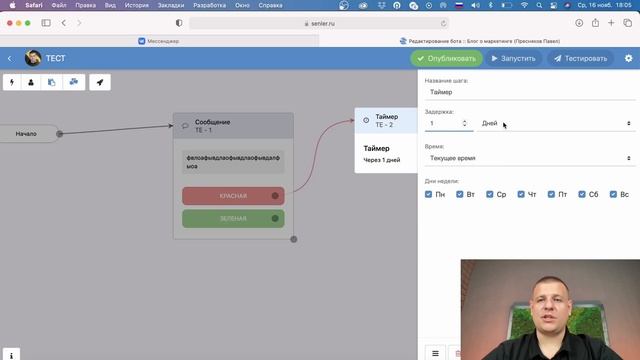Uncheck the Ср weekday checkbox
This screenshot has height=360, width=640.
tap(490, 194)
